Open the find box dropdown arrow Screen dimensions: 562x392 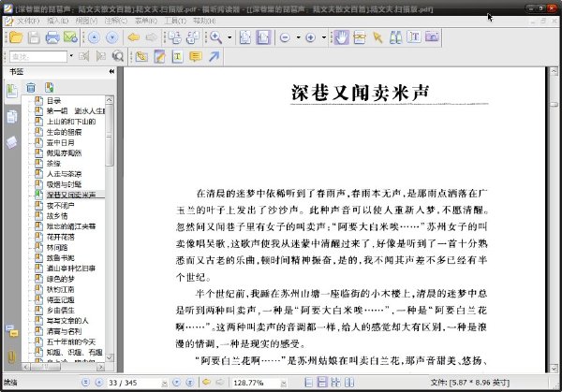coord(71,56)
